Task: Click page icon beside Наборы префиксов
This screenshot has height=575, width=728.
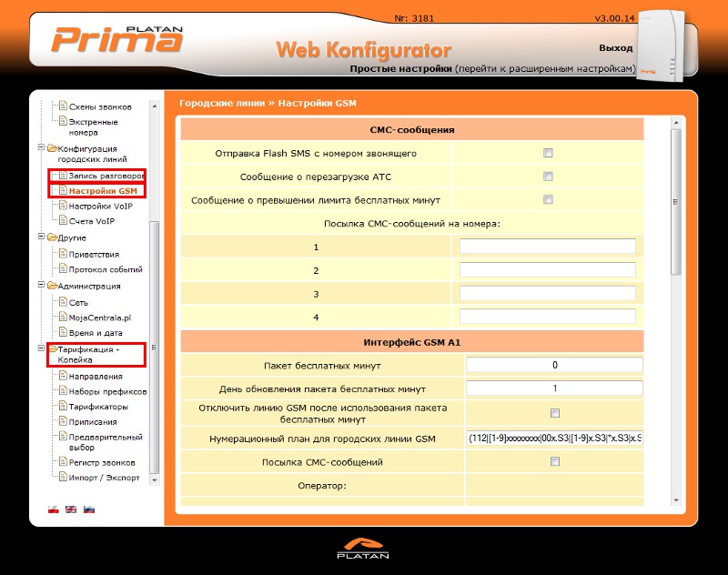Action: pos(63,390)
